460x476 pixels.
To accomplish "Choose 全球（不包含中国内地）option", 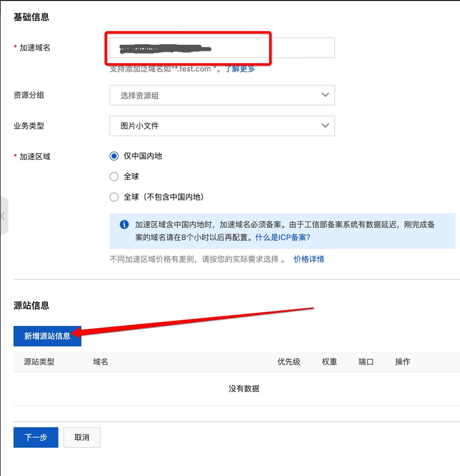I will 114,197.
